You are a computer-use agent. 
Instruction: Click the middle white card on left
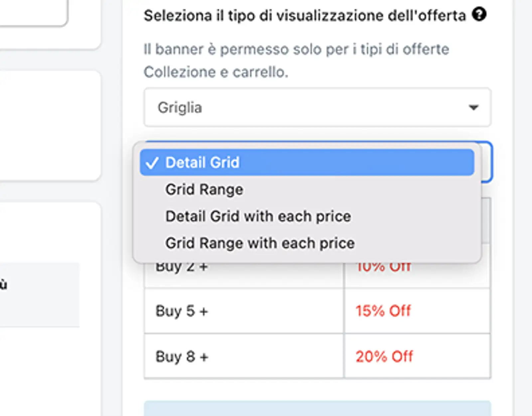50,126
